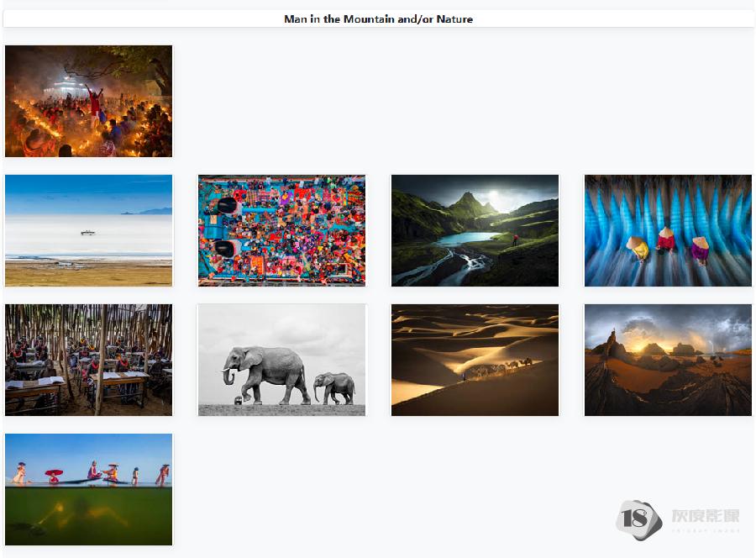This screenshot has height=558, width=756.
Task: Click the turquoise lake in the mountain photo
Action: 467,239
